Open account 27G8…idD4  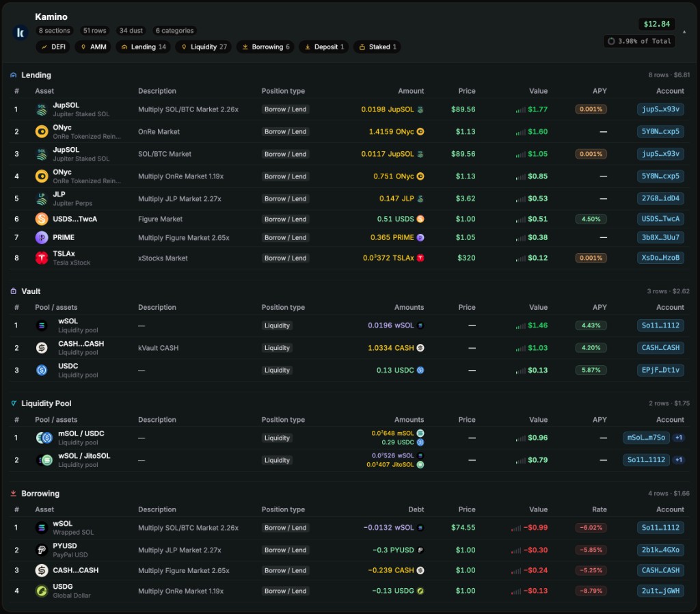coord(660,199)
